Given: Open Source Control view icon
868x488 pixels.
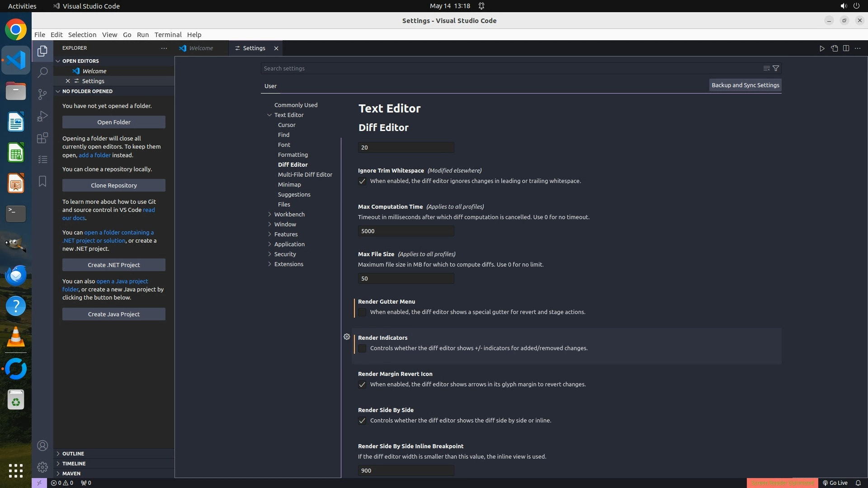Looking at the screenshot, I should (x=42, y=94).
